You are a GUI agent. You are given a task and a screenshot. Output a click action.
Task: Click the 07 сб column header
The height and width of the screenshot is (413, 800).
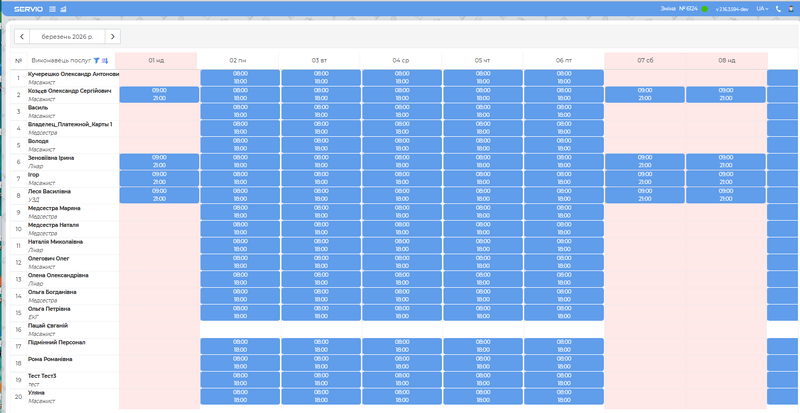tap(645, 60)
